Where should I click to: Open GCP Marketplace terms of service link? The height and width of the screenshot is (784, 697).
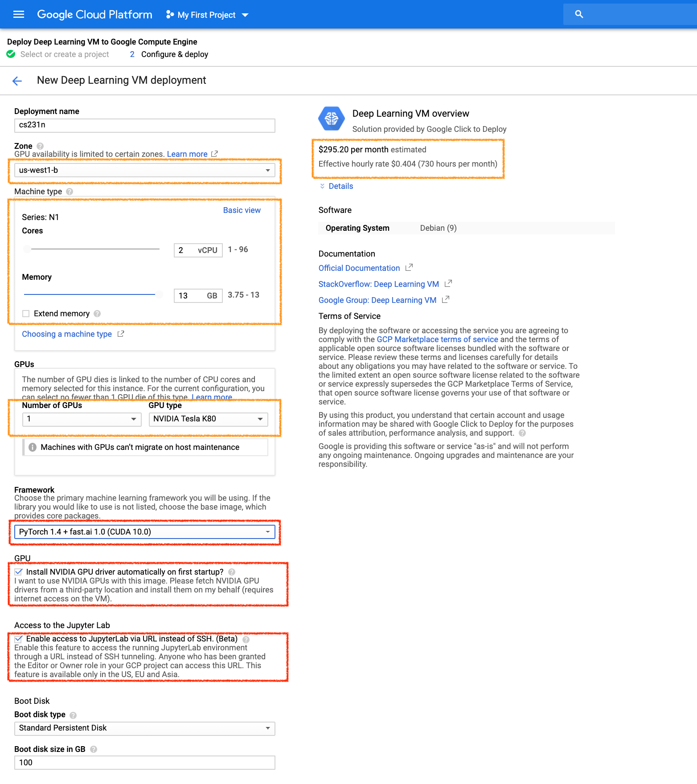pos(437,339)
